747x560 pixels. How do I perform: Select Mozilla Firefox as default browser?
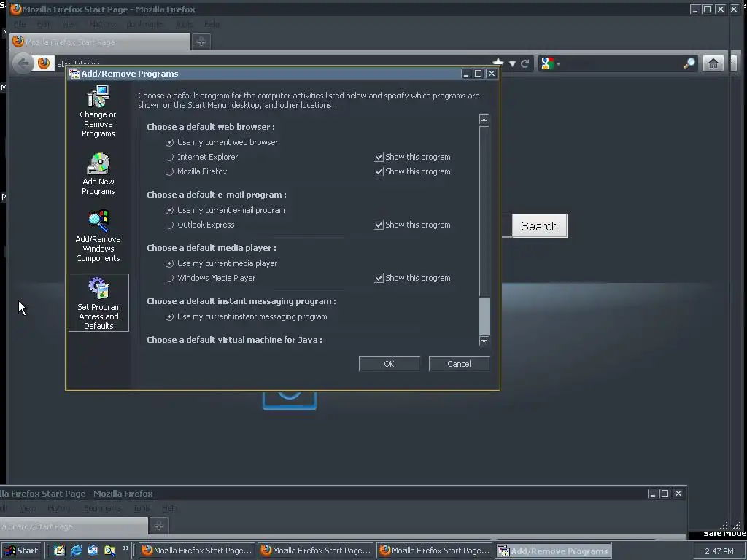196,171
